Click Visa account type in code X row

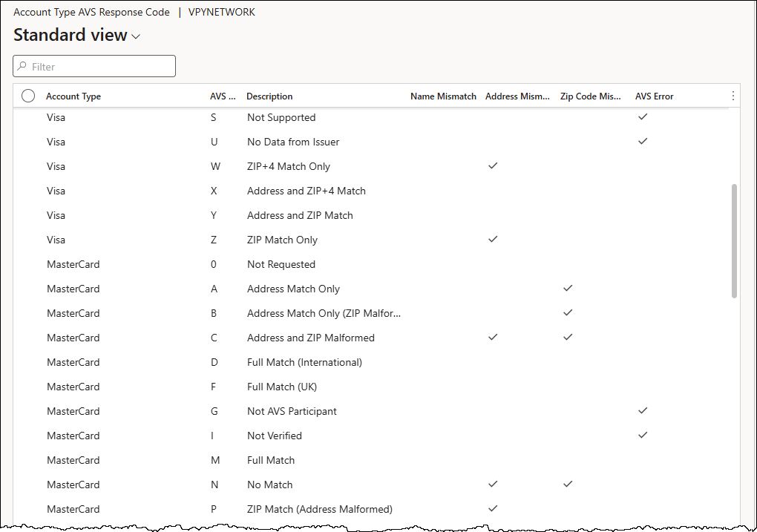pyautogui.click(x=56, y=191)
